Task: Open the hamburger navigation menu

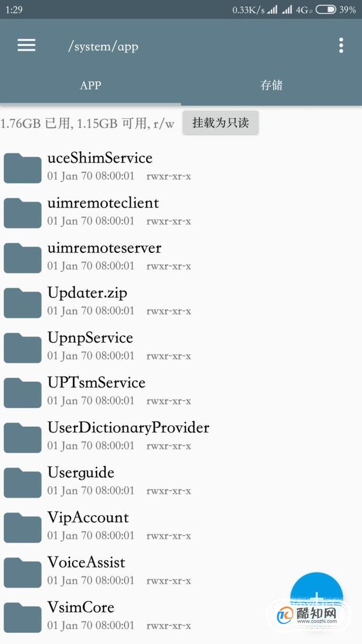Action: [26, 46]
